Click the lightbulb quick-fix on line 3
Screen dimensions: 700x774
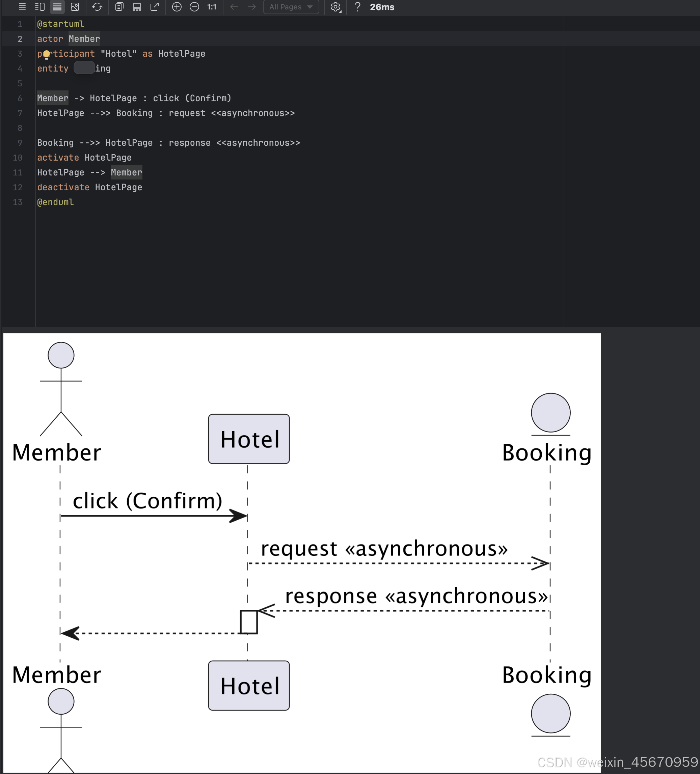coord(47,55)
